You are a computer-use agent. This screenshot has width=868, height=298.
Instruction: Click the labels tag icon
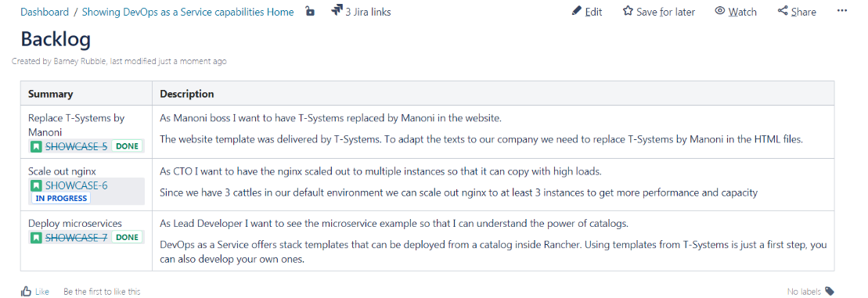(829, 292)
